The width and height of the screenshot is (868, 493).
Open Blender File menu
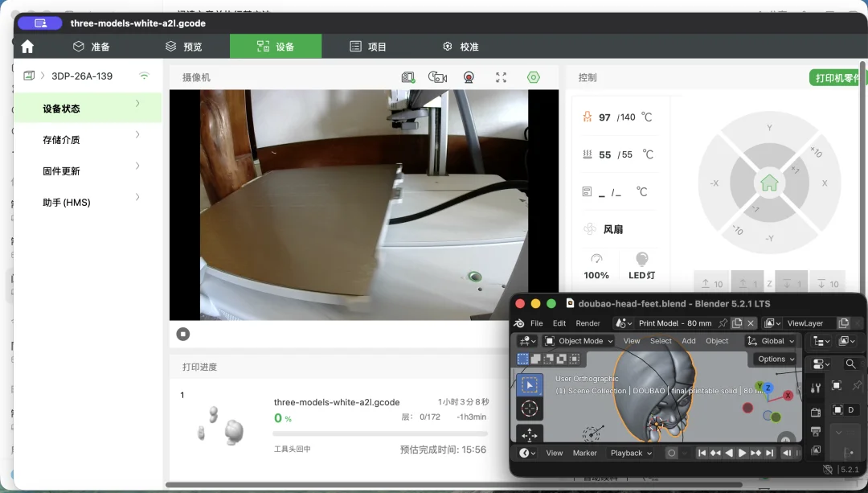(x=536, y=323)
